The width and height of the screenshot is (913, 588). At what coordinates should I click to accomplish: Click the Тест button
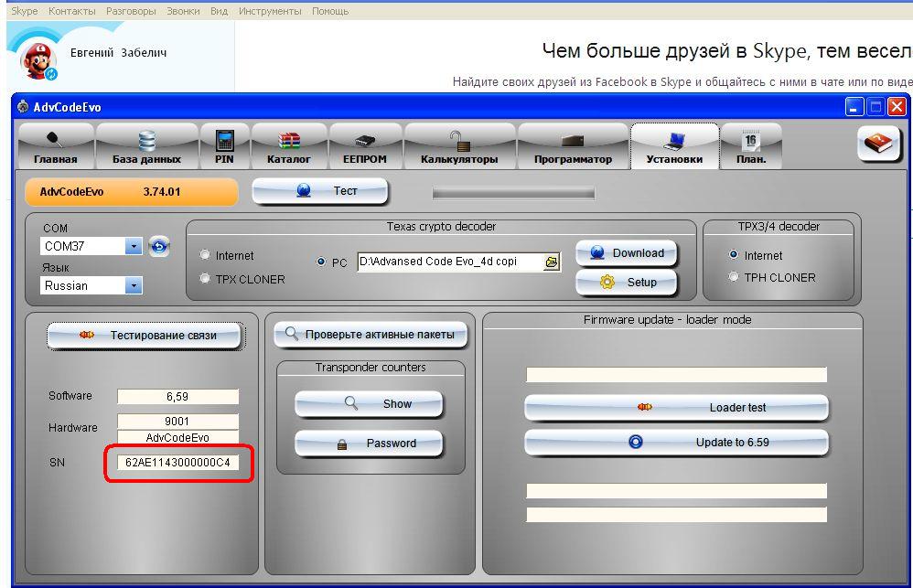coord(320,191)
